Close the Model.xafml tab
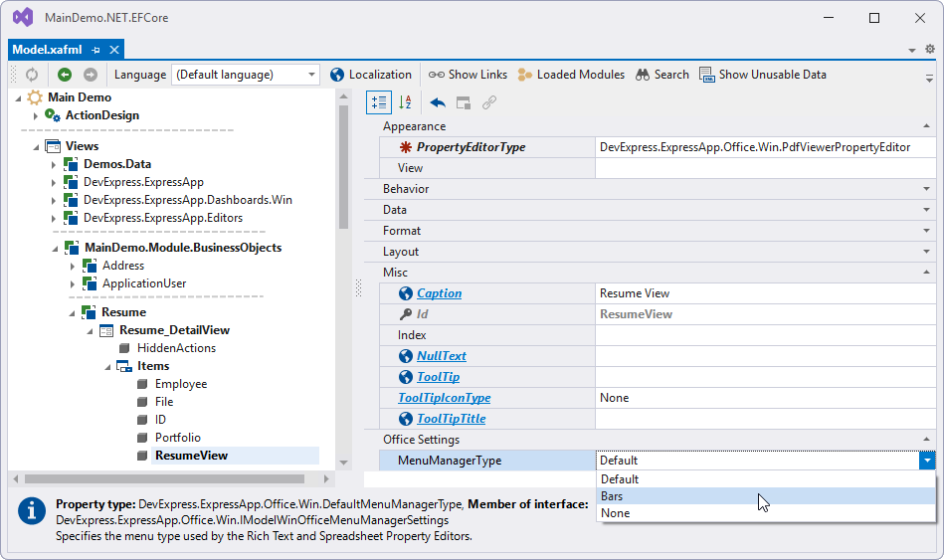 113,50
